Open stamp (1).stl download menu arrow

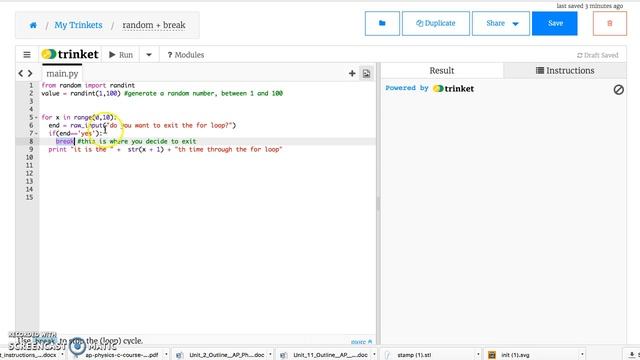478,355
